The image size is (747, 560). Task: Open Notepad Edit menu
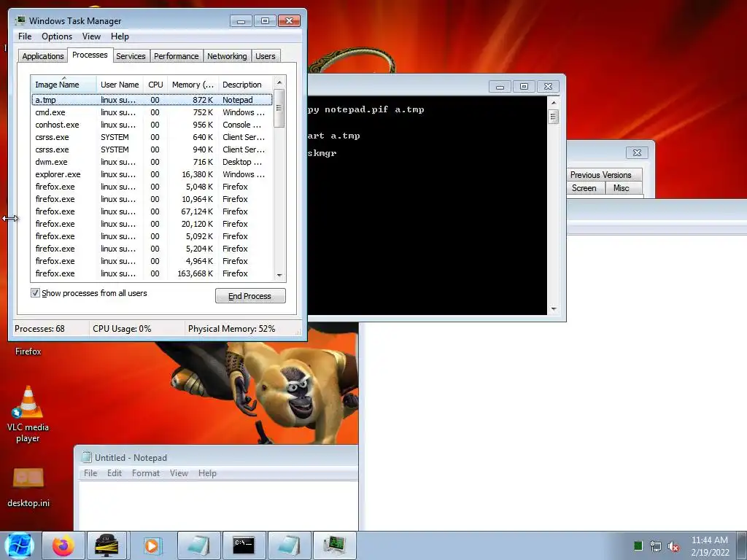pyautogui.click(x=115, y=472)
